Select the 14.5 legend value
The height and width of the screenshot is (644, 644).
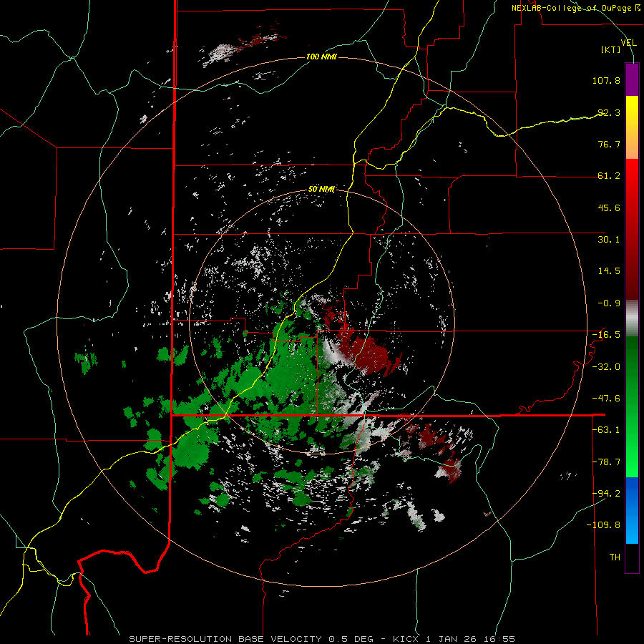(609, 271)
